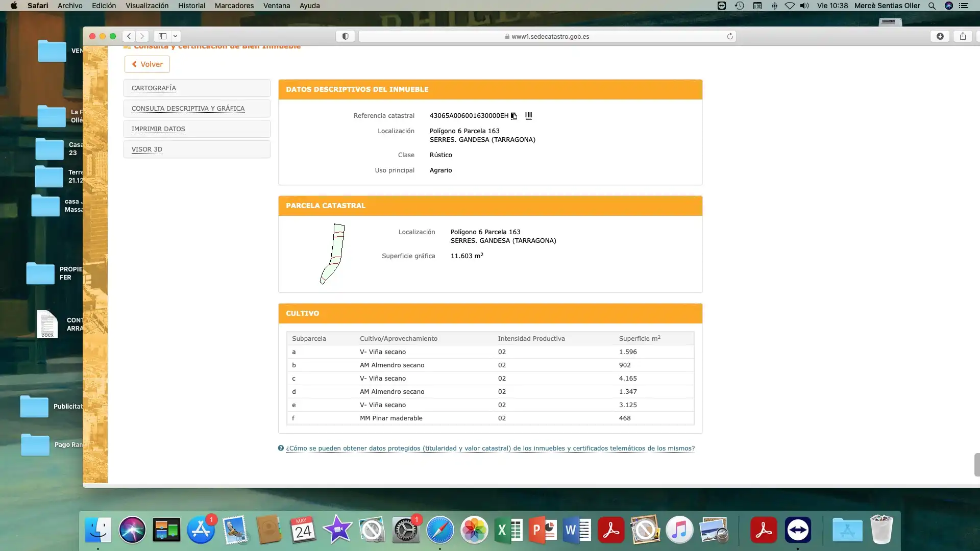Show Safari downloads

click(x=940, y=36)
